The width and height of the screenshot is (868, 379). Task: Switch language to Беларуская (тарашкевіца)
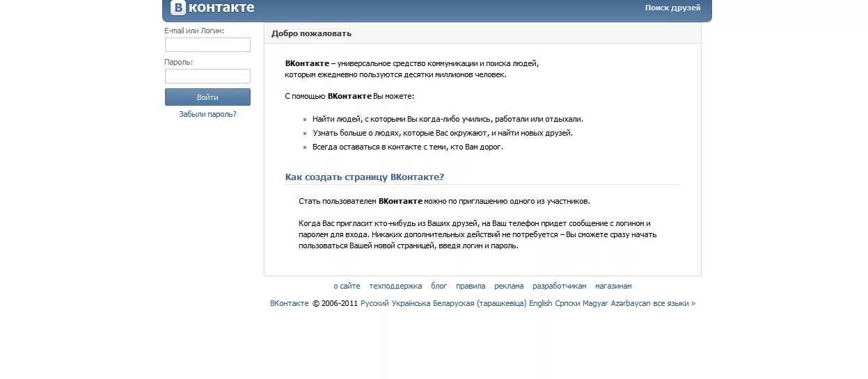click(480, 303)
